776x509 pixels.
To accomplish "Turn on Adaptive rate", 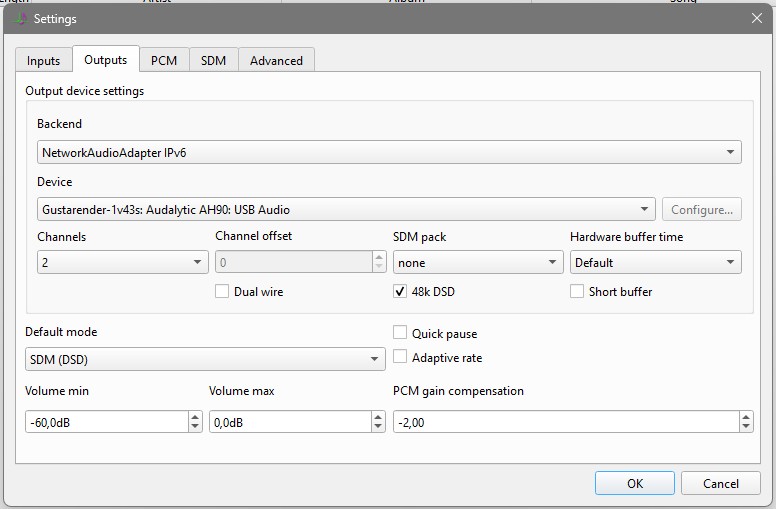I will (400, 356).
